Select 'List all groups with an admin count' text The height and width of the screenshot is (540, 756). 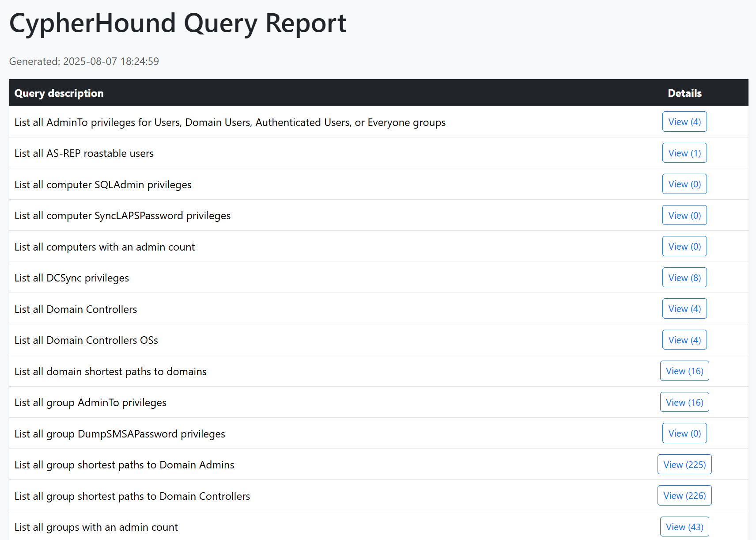click(x=96, y=527)
